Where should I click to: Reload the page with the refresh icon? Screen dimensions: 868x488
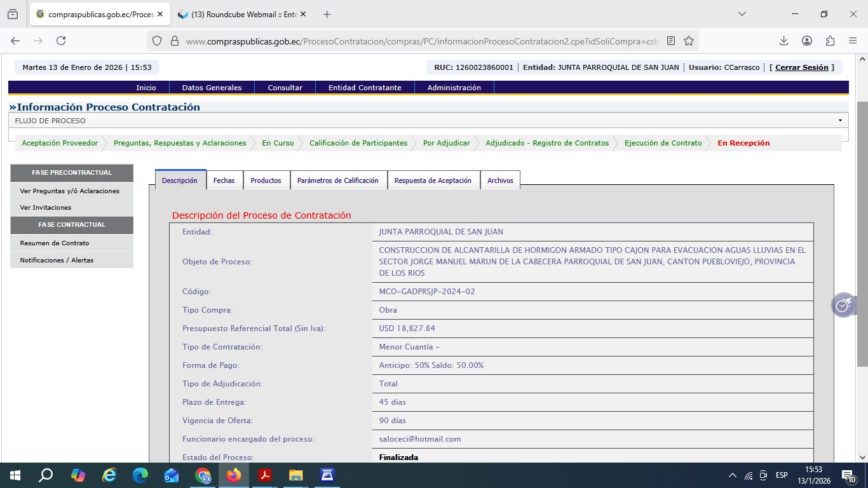(x=61, y=41)
